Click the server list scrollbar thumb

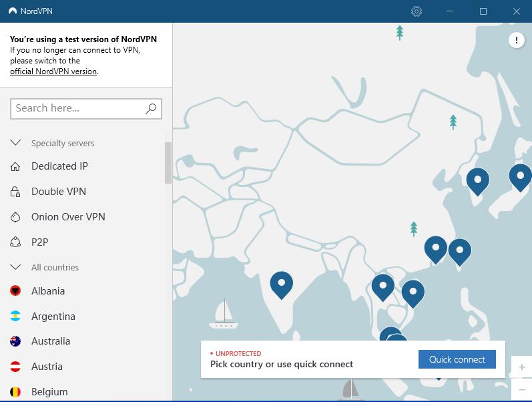pyautogui.click(x=168, y=163)
